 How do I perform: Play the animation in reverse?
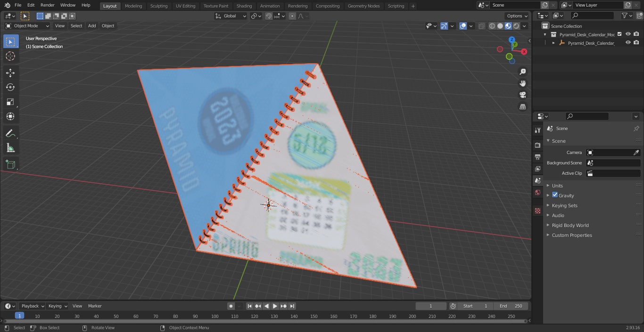[x=266, y=306]
